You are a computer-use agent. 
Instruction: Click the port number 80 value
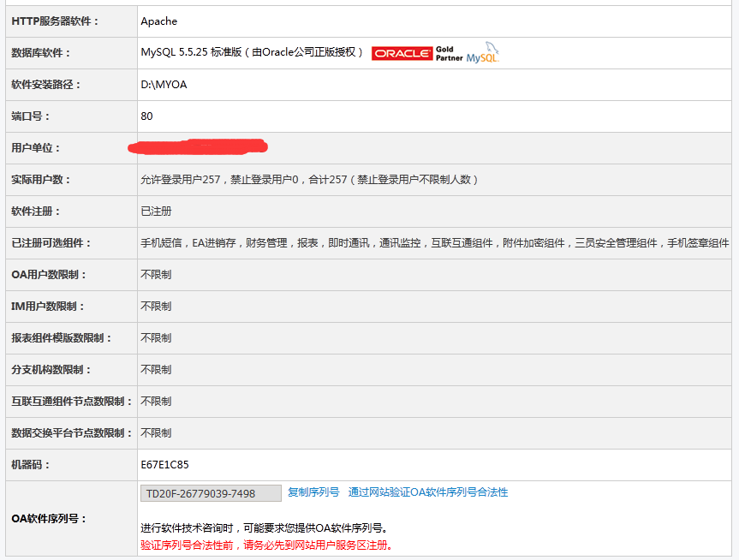coord(146,116)
